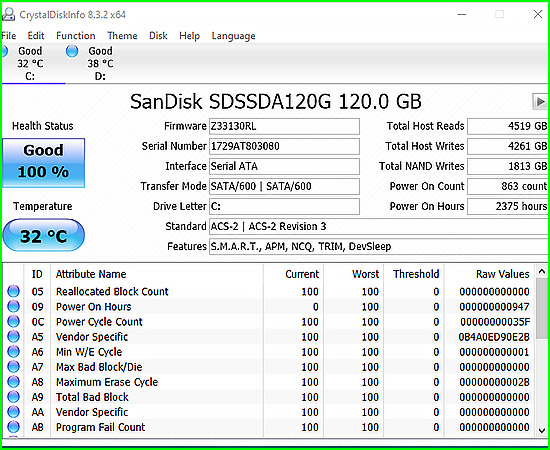
Task: Open the Theme menu
Action: (x=122, y=36)
